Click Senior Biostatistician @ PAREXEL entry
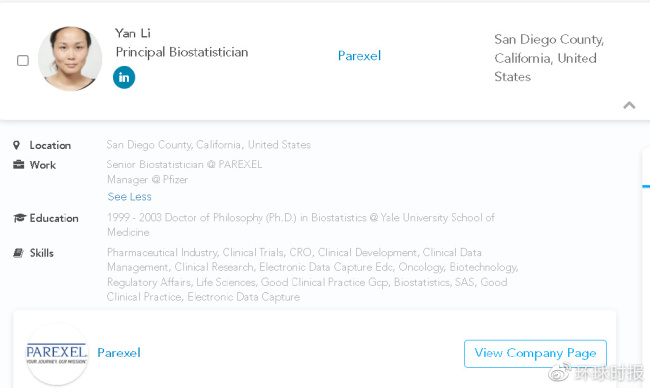Viewport: 650px width, 388px height. pos(184,165)
